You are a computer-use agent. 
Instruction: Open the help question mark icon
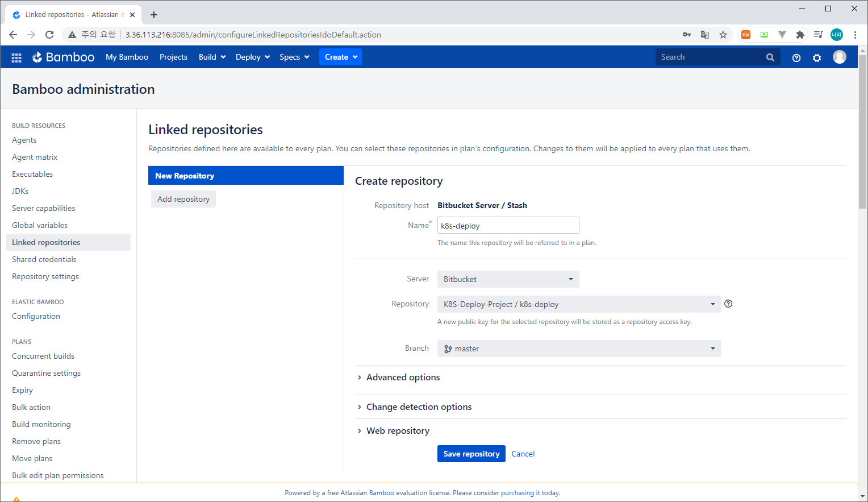(796, 57)
